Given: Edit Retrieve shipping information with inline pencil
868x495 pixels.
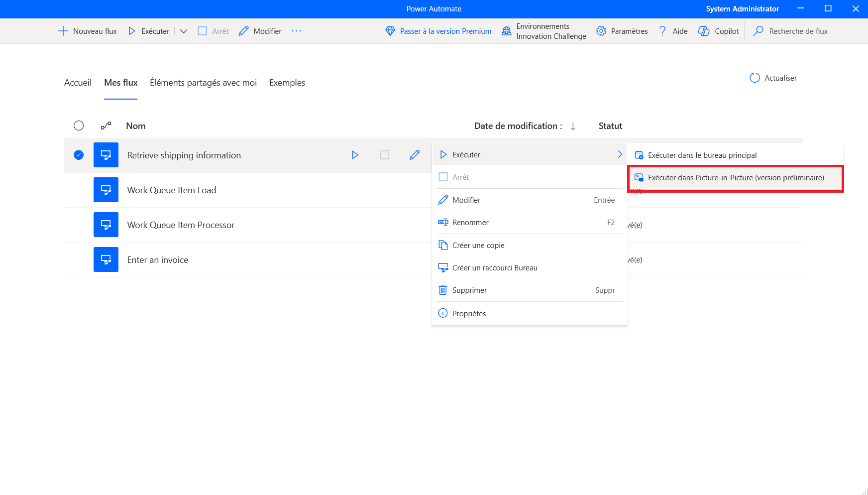Looking at the screenshot, I should pos(415,155).
